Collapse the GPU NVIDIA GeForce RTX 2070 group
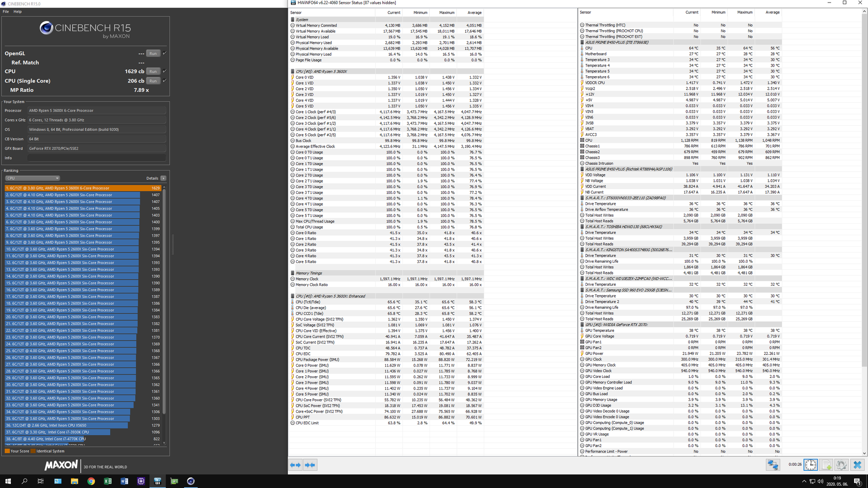 coord(680,325)
